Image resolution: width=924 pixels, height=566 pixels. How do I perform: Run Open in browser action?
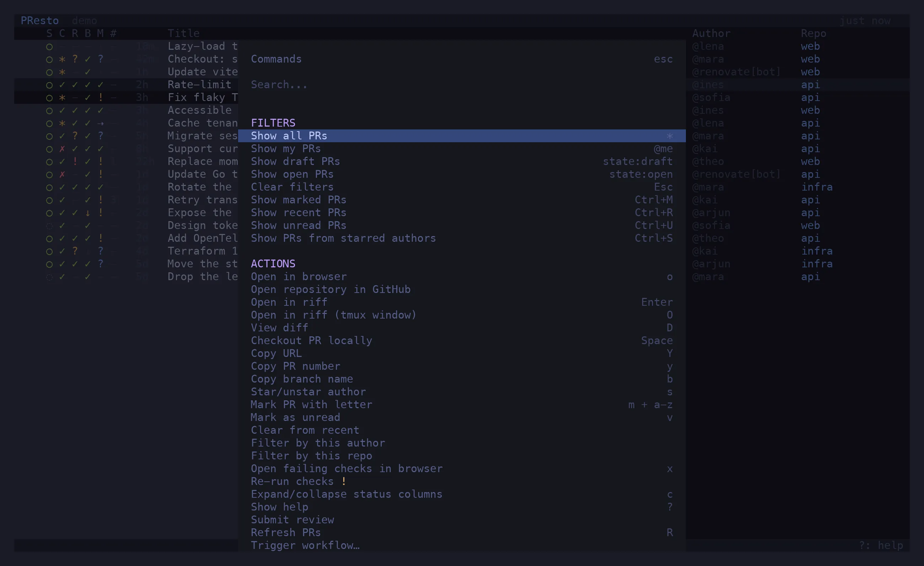(462, 277)
